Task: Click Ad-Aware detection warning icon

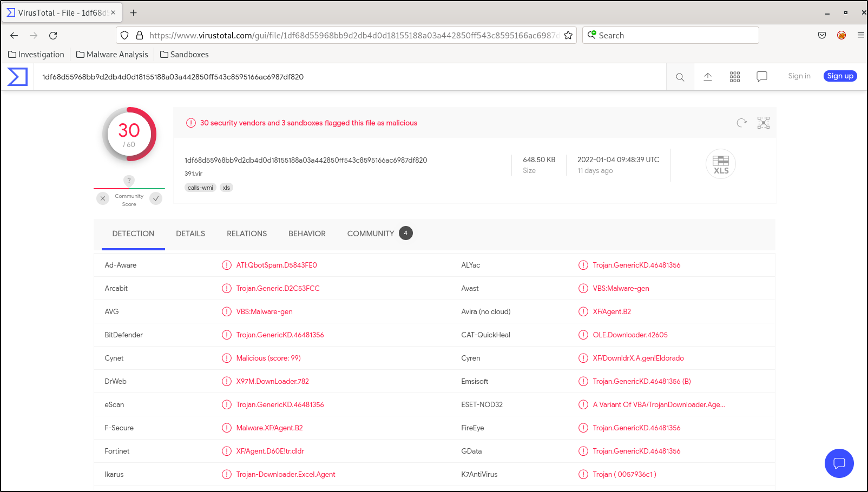Action: coord(227,265)
